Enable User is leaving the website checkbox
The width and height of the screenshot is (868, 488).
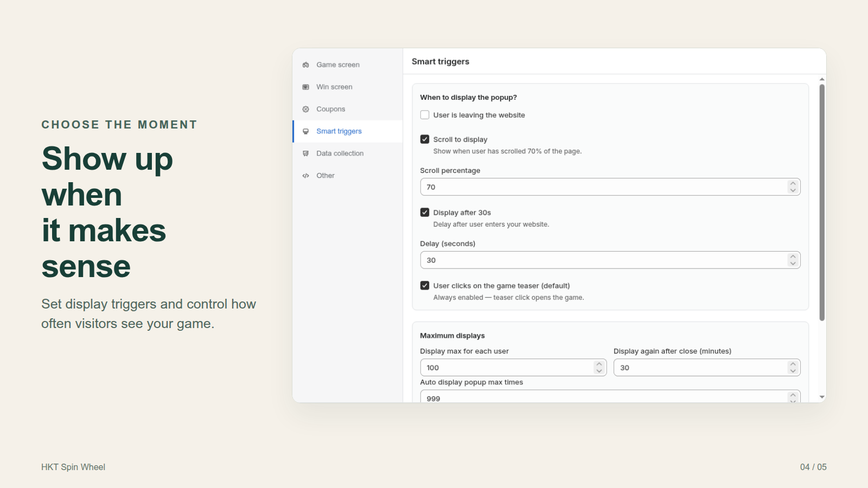click(x=425, y=115)
